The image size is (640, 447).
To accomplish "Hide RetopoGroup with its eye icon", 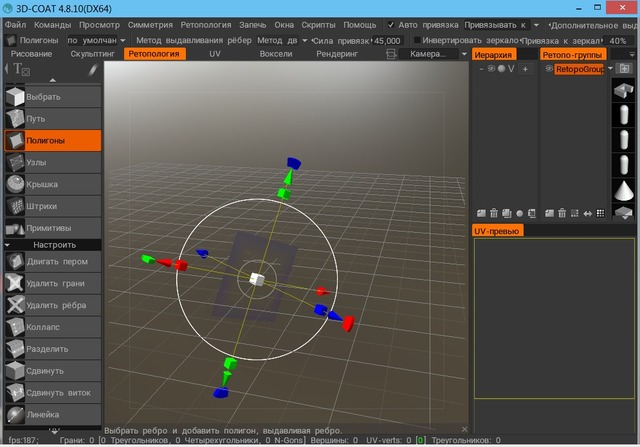I will pos(548,70).
